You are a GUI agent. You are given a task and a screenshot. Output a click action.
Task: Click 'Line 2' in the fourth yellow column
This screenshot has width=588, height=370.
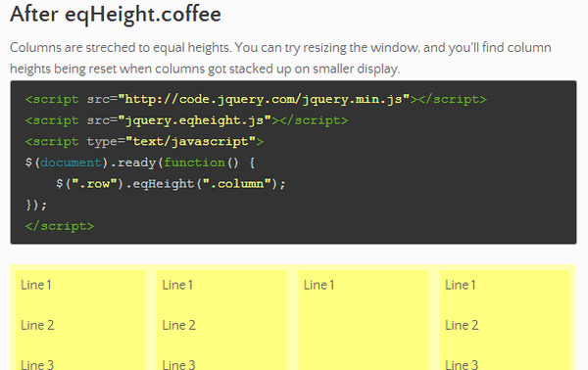(x=462, y=325)
